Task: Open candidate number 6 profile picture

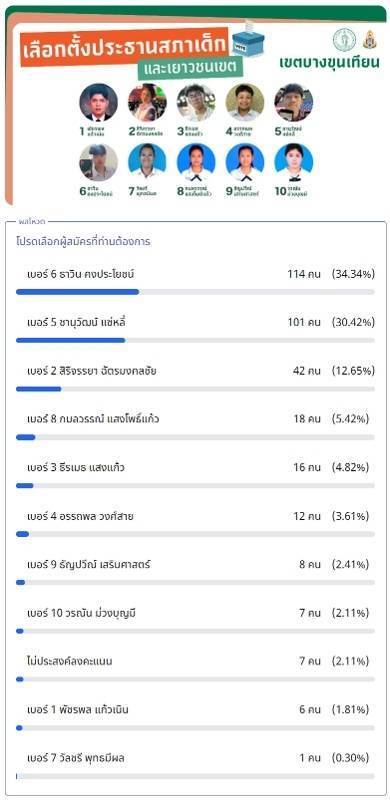Action: [98, 163]
